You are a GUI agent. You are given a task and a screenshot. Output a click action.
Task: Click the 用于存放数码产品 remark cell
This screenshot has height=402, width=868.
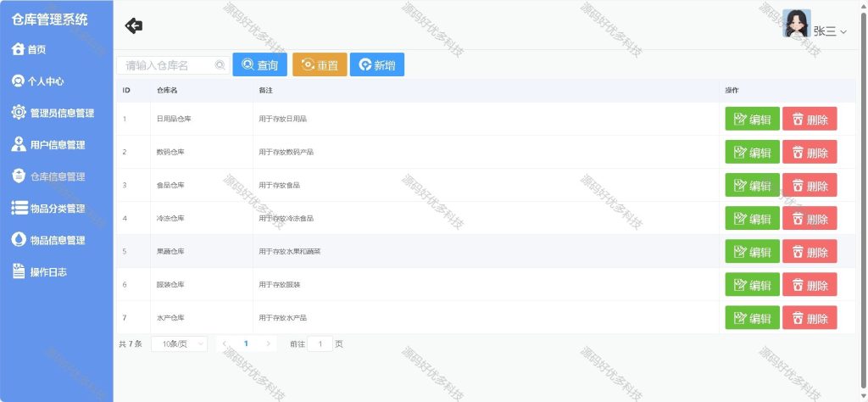486,152
